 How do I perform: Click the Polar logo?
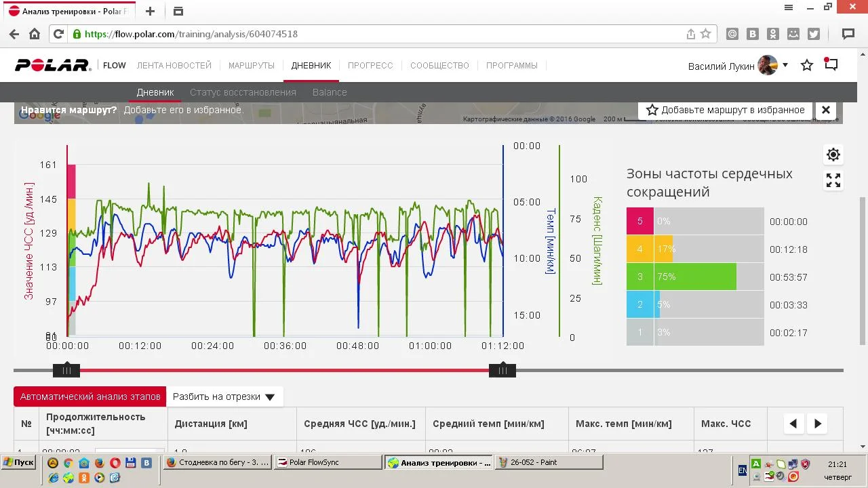53,66
